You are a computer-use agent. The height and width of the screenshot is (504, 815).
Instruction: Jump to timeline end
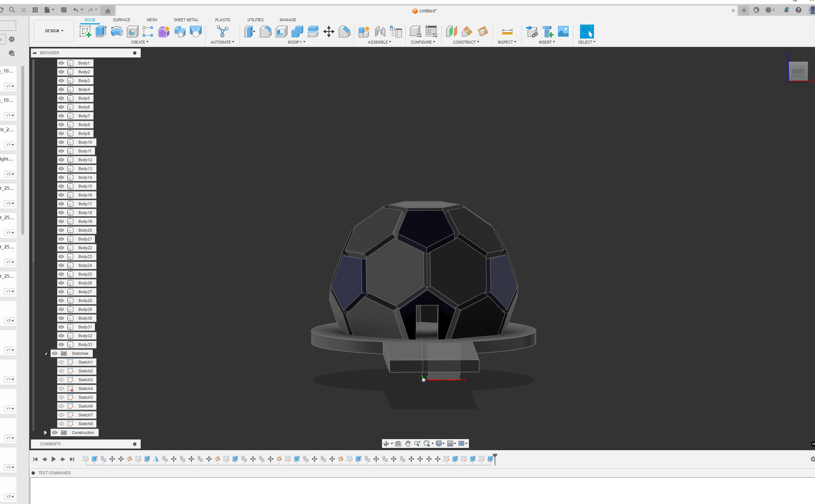tap(72, 459)
